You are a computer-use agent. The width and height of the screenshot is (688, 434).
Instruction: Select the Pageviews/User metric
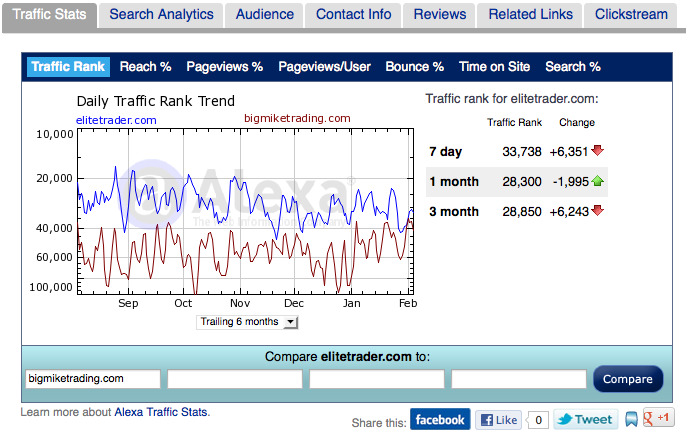tap(324, 67)
